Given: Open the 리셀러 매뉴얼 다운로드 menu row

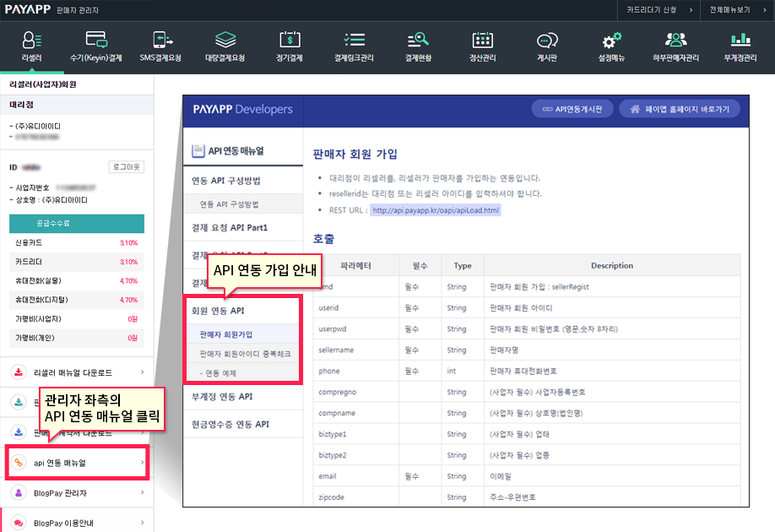Looking at the screenshot, I should pyautogui.click(x=77, y=372).
